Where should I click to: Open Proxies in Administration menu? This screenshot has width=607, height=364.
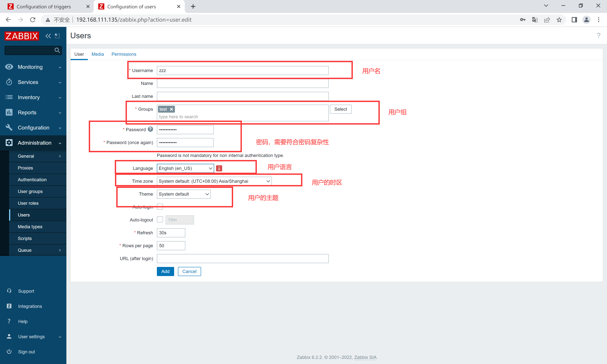point(38,168)
